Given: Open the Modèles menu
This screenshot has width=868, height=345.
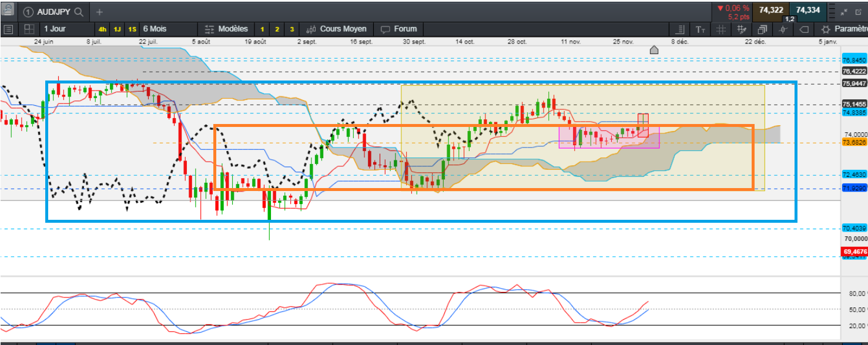Looking at the screenshot, I should (x=226, y=29).
